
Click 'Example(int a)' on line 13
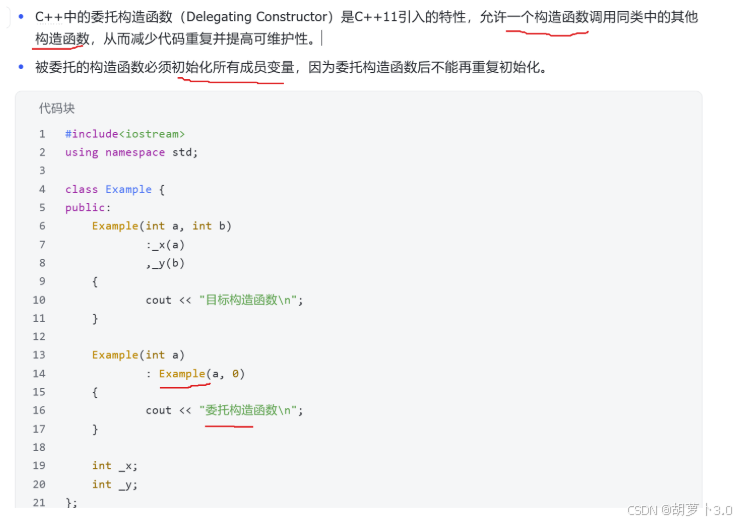[x=138, y=355]
